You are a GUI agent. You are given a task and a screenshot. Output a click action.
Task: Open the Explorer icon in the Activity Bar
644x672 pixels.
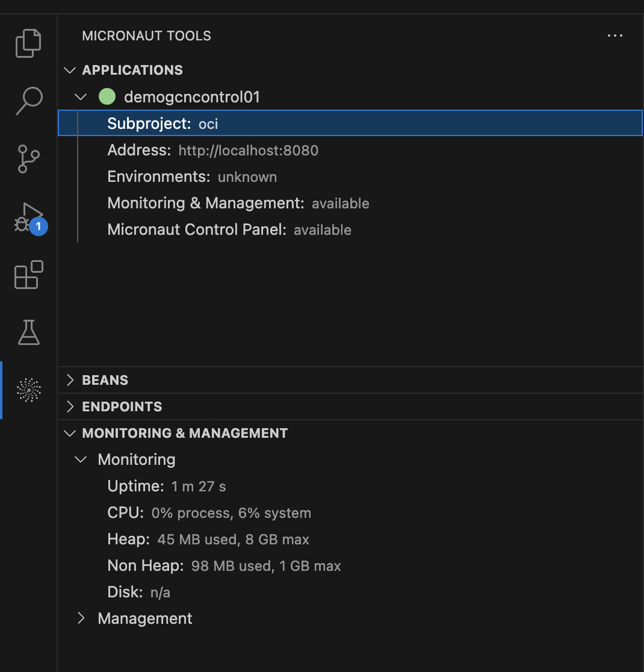[28, 43]
